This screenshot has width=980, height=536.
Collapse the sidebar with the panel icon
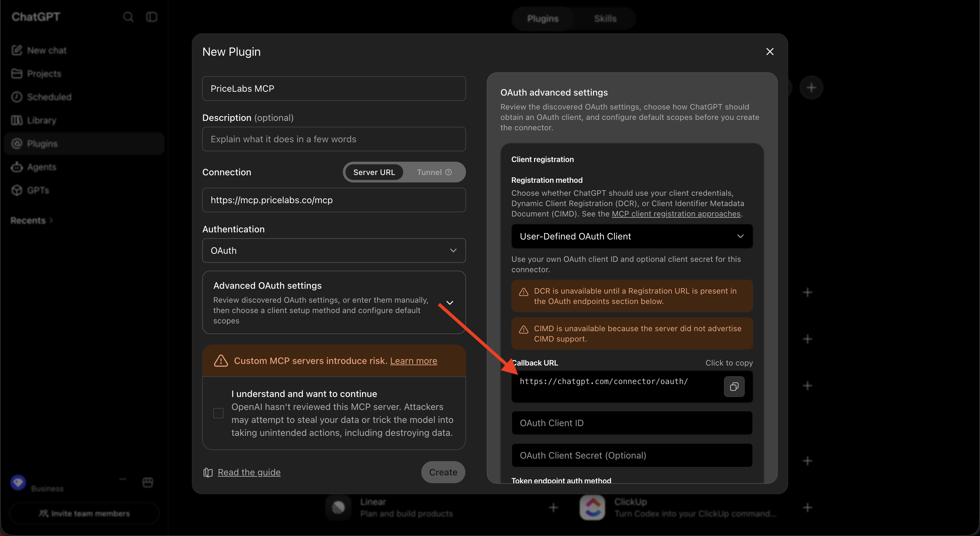(151, 17)
